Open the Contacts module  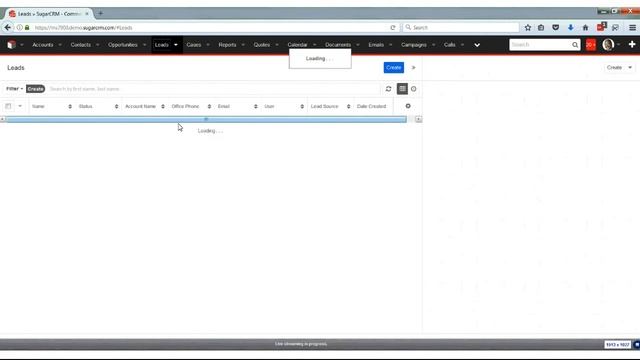pos(80,45)
